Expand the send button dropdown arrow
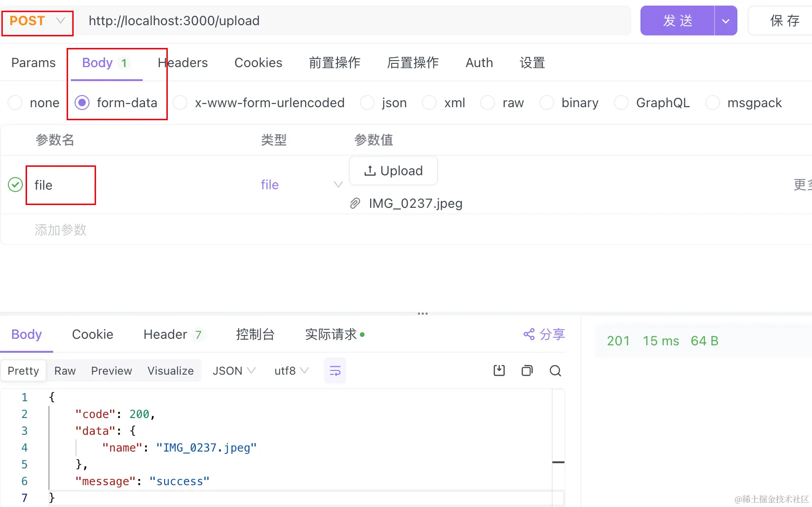812x507 pixels. pyautogui.click(x=726, y=21)
